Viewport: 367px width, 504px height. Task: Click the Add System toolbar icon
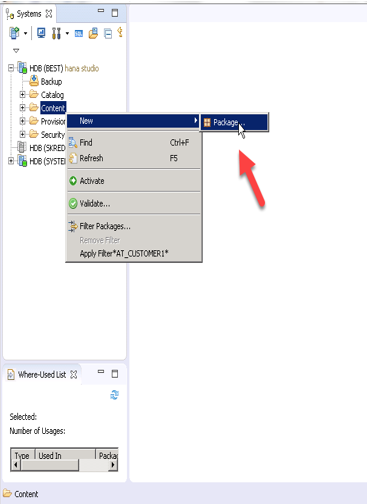pos(14,33)
